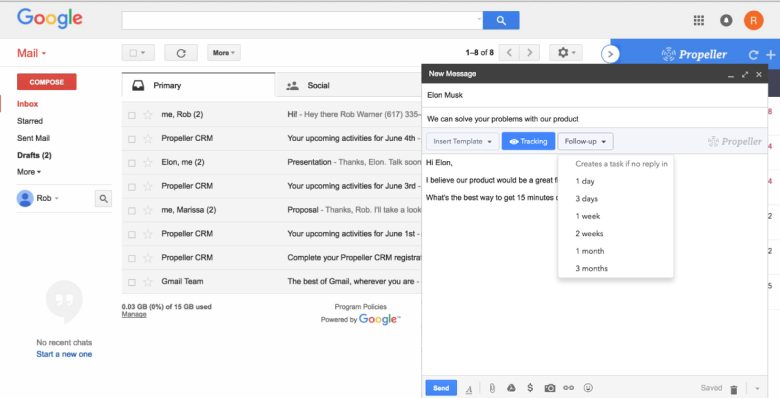Open Google notifications bell
Image resolution: width=780 pixels, height=398 pixels.
pos(726,20)
